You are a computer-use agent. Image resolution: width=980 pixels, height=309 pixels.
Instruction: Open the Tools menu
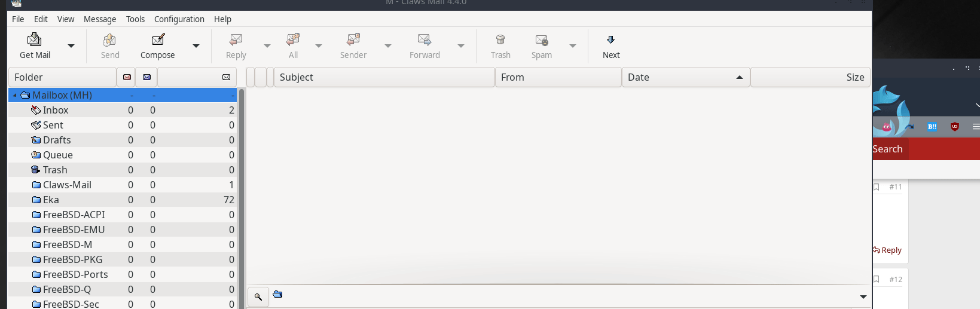(135, 19)
